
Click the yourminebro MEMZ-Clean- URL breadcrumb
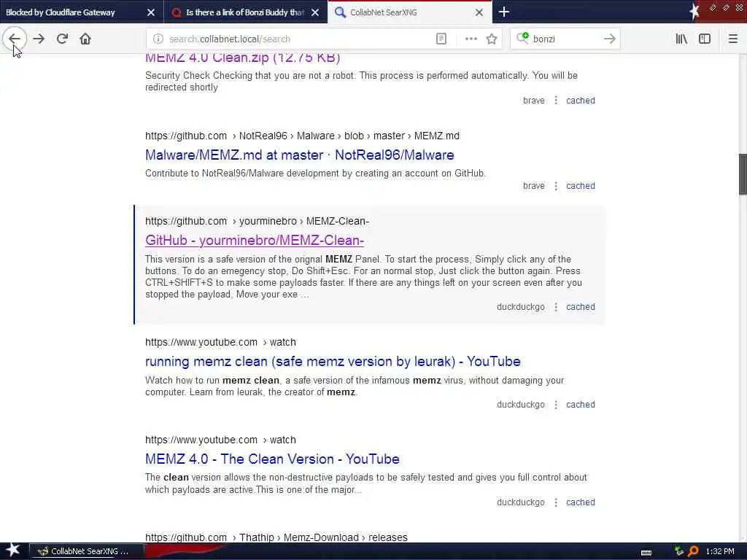pyautogui.click(x=257, y=221)
